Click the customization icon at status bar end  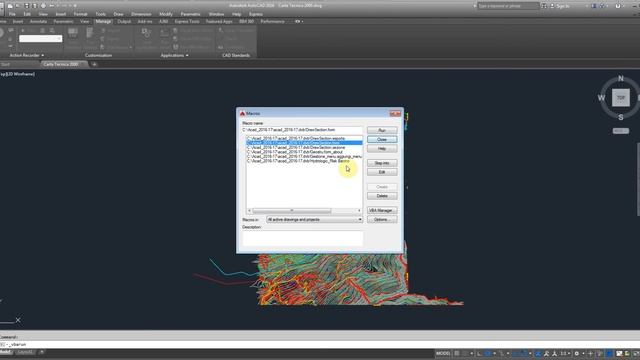point(636,353)
